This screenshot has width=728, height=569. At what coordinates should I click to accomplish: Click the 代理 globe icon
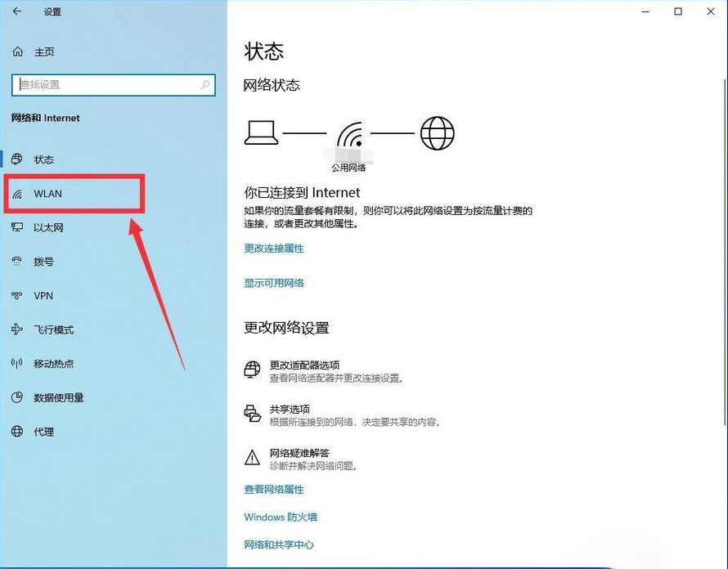17,431
